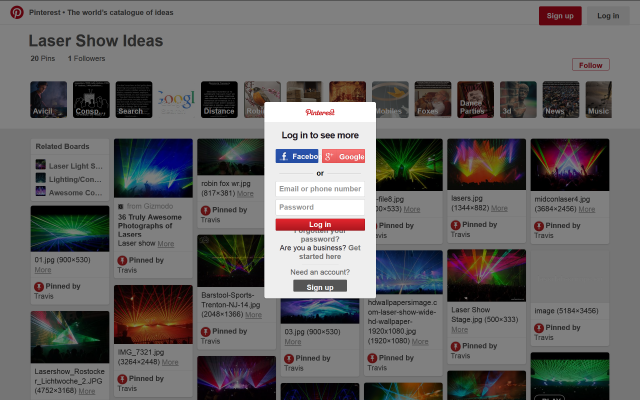Viewport: 640px width, 400px height.
Task: Open the lasers.jpg pin image
Action: point(487,164)
